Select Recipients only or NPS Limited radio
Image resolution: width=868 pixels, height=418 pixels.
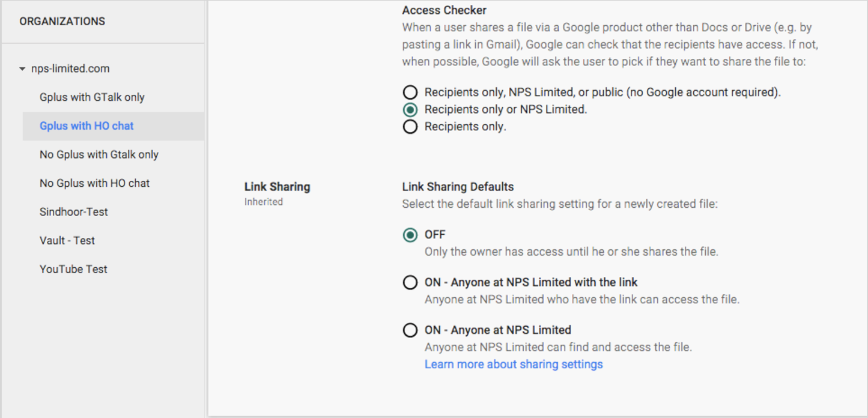(x=410, y=109)
